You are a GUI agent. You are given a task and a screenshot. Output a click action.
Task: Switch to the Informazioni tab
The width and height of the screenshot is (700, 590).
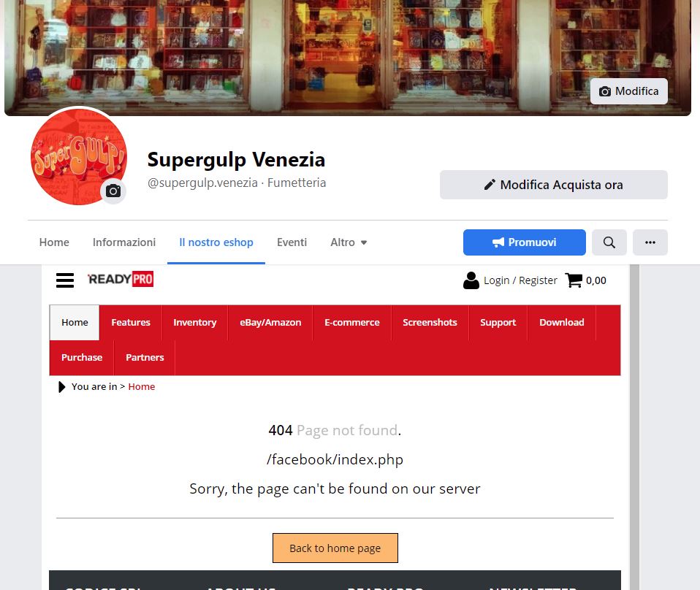pos(124,242)
